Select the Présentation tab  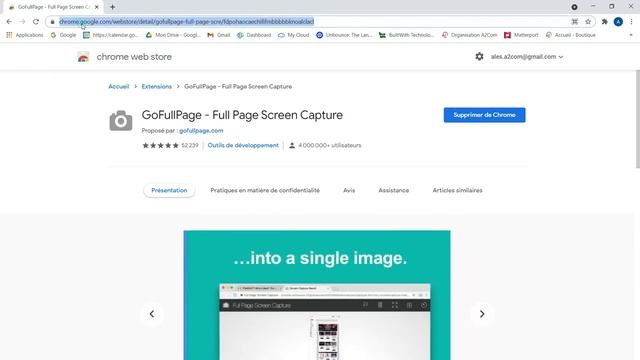(x=169, y=190)
